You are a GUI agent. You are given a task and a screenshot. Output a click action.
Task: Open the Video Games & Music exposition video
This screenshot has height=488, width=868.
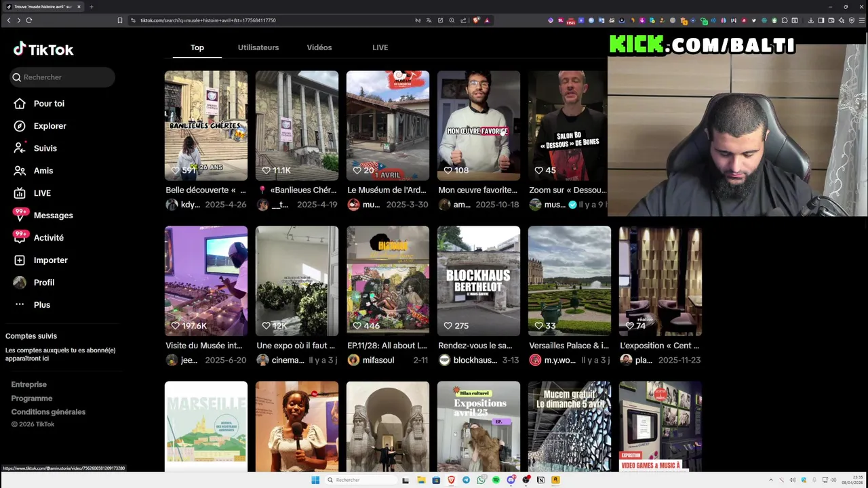point(660,426)
